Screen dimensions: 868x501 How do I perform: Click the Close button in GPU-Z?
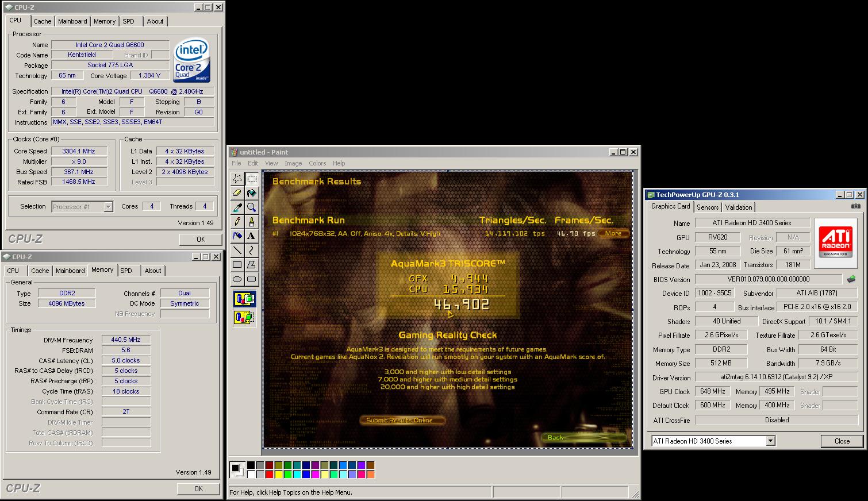(842, 441)
